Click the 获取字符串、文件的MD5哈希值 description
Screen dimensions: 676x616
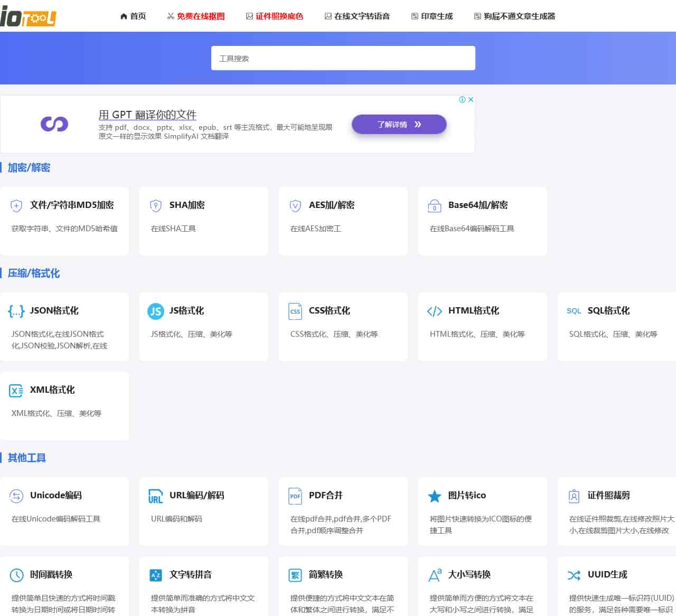coord(64,229)
